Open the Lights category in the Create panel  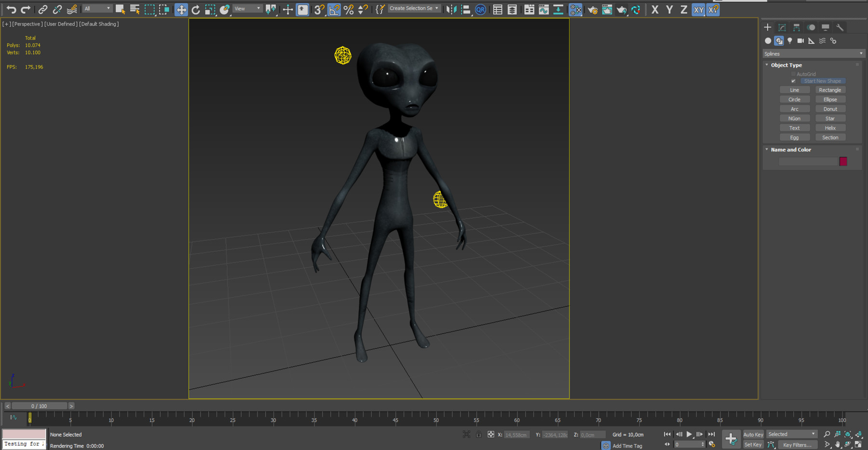click(789, 41)
